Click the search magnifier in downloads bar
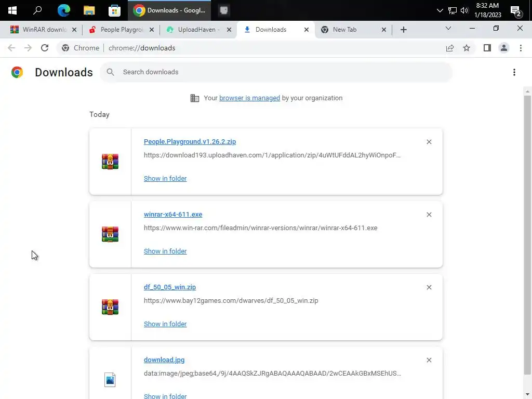This screenshot has height=399, width=532. (110, 72)
